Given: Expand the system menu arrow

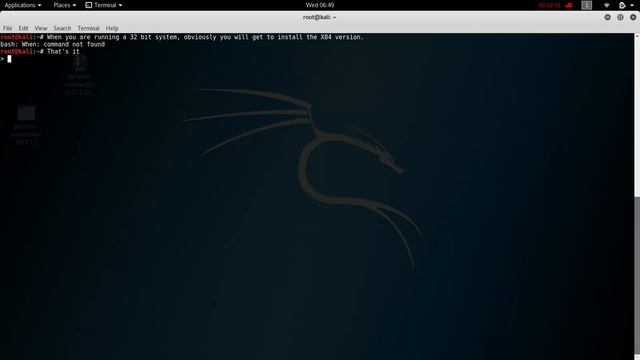Looking at the screenshot, I should point(632,5).
